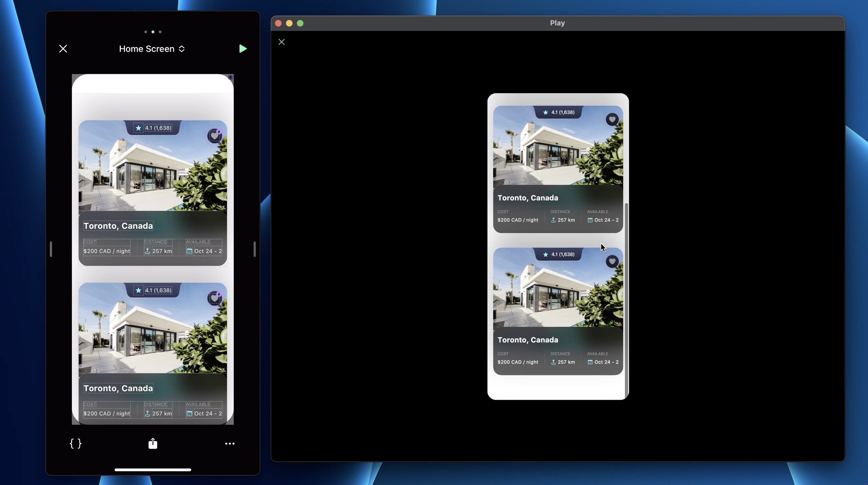Open the three-dot more options menu
This screenshot has width=868, height=485.
[x=230, y=444]
